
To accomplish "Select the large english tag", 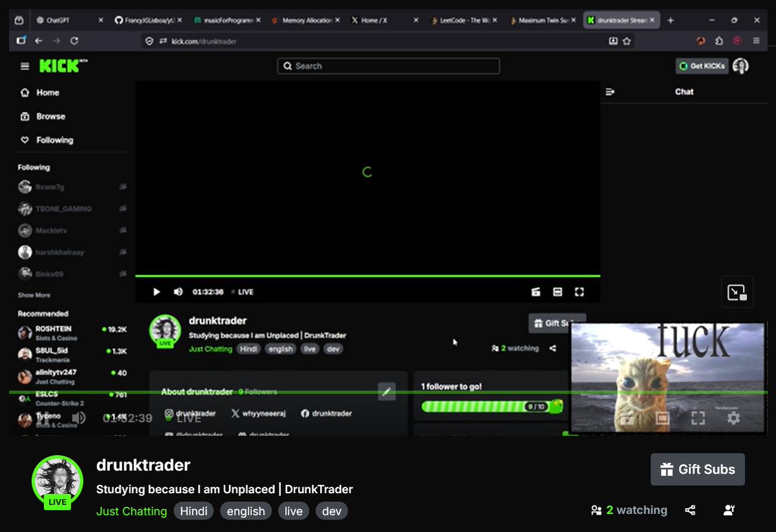I will [246, 511].
